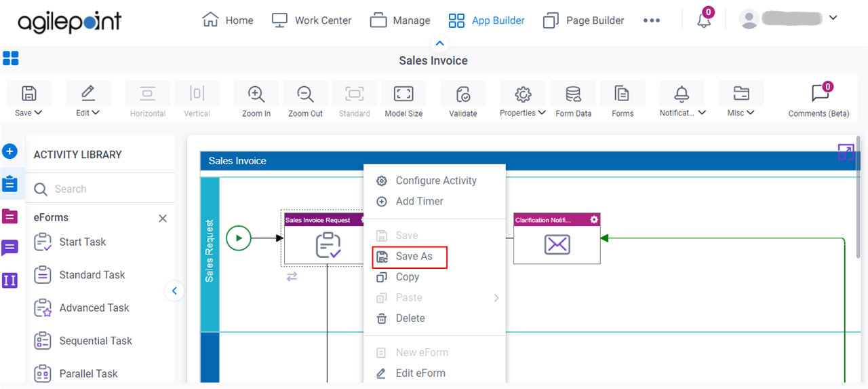
Task: Collapse the top navigation bar chevron
Action: point(439,43)
